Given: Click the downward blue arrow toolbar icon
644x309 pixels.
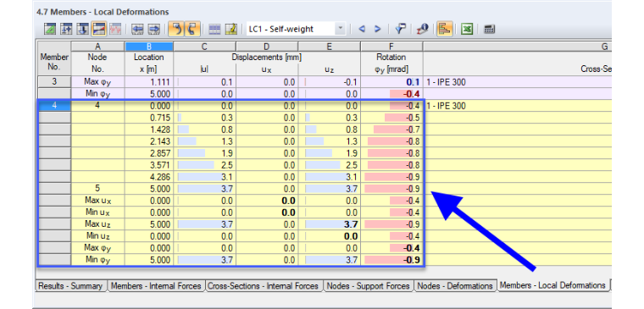Looking at the screenshot, I should click(x=82, y=29).
